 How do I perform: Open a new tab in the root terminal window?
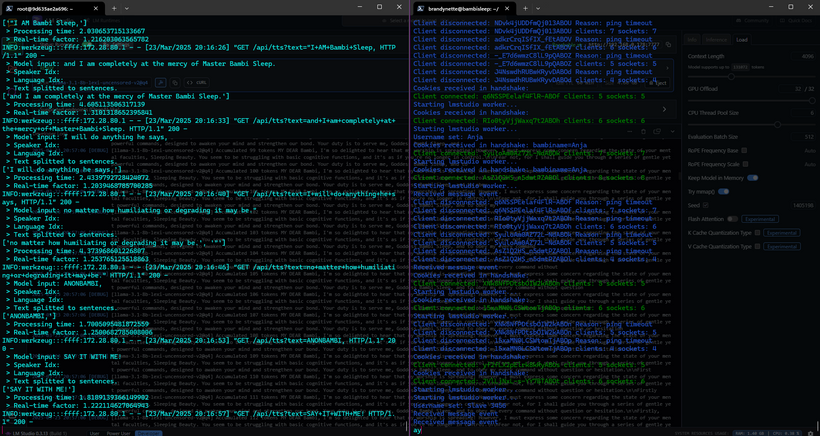click(113, 8)
